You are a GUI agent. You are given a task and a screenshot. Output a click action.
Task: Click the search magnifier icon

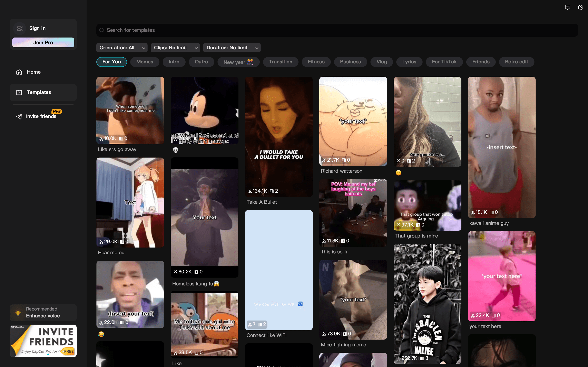coord(102,30)
